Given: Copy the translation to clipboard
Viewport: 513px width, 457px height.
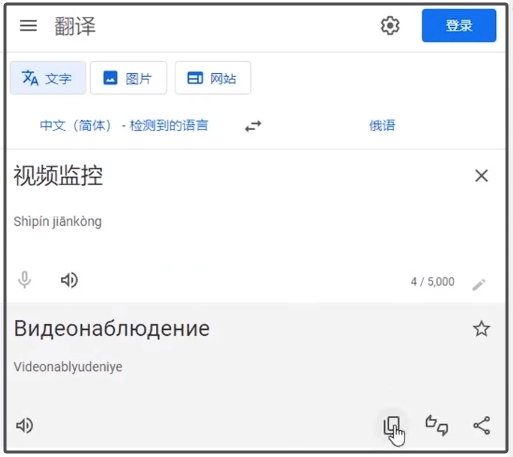Looking at the screenshot, I should [392, 426].
